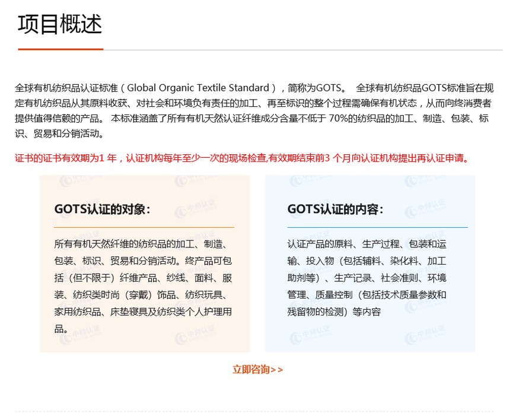Click the line 家用纺织品、床垫寝具及纺织类个人护理用

[x=143, y=311]
